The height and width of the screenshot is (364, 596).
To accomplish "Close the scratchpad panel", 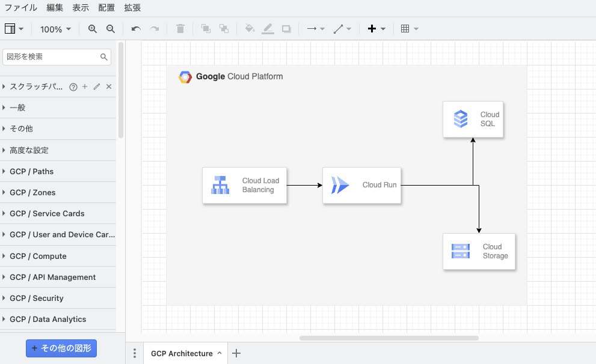I will tap(109, 86).
